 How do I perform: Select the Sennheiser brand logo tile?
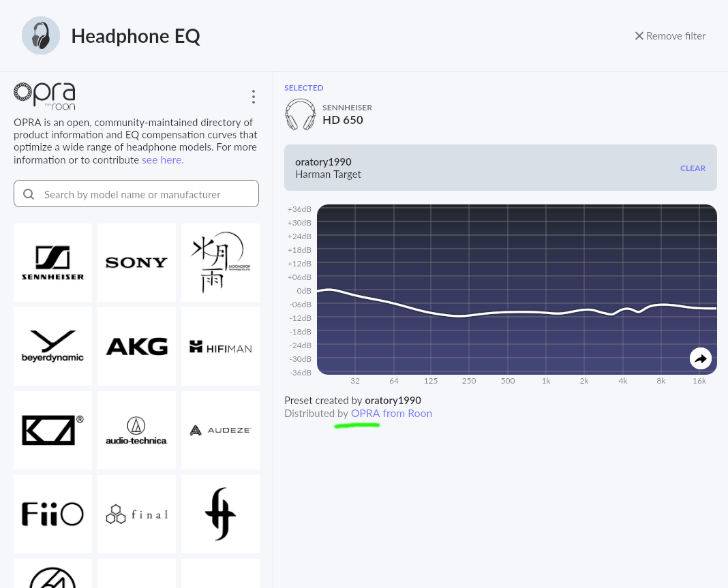(52, 263)
